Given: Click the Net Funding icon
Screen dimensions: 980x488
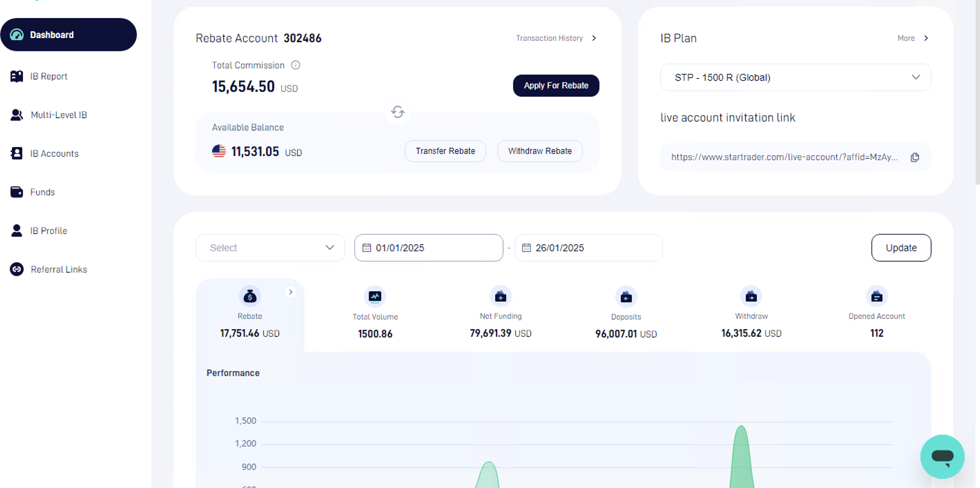Looking at the screenshot, I should [500, 296].
